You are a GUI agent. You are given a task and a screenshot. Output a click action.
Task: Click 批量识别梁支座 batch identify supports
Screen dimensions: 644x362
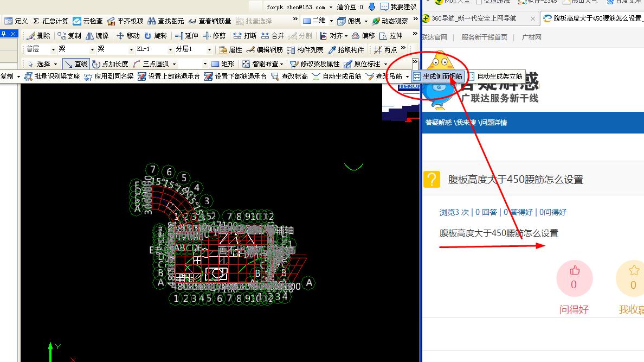tap(51, 76)
